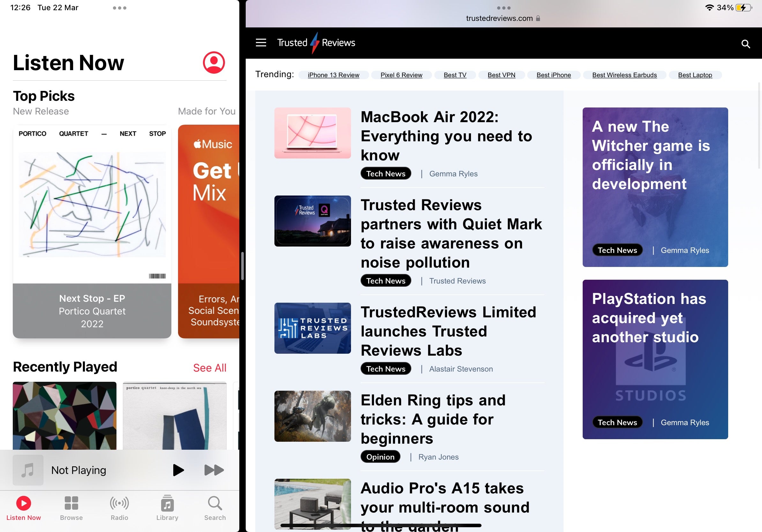Click Tech News tag under Trusted Reviews Labs
762x532 pixels.
tap(386, 368)
